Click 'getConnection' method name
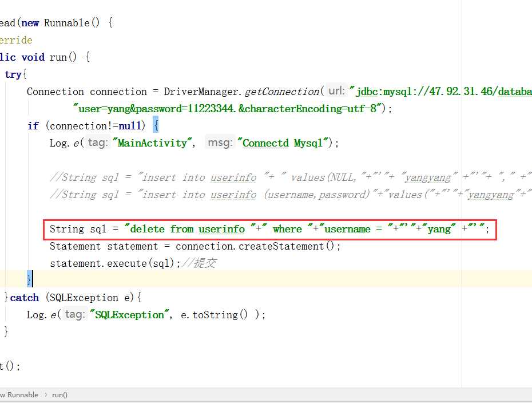 [282, 92]
